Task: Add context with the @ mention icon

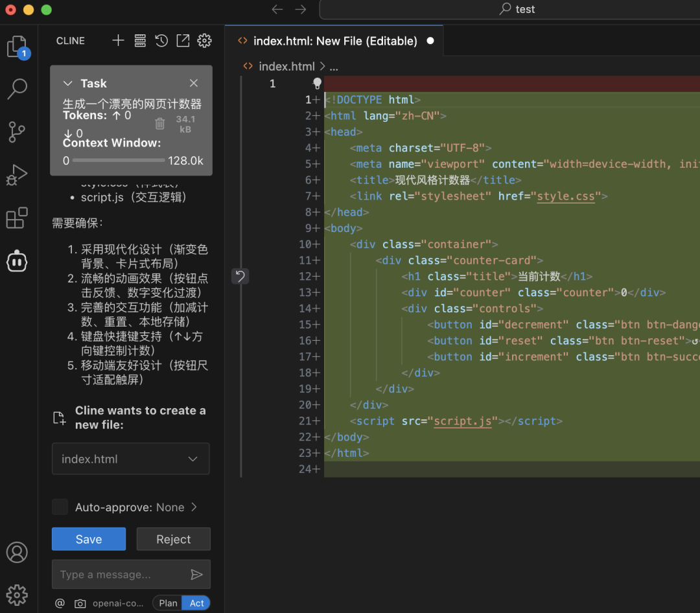Action: [59, 603]
